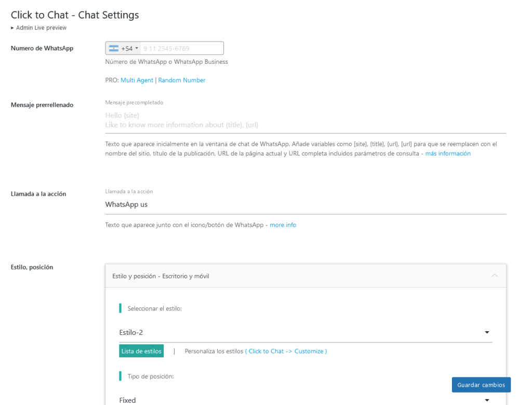This screenshot has height=405, width=532.
Task: Open the country code picker showing +54
Action: (x=123, y=48)
